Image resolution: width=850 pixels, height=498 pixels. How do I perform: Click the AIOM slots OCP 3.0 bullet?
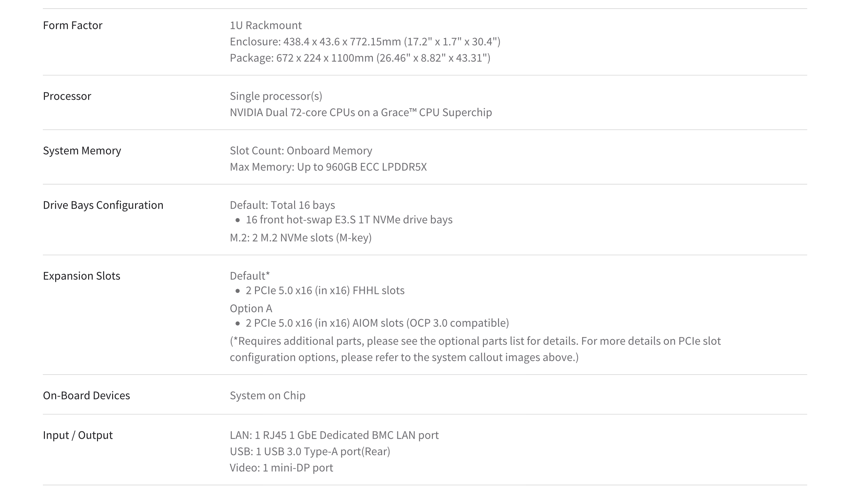(377, 323)
